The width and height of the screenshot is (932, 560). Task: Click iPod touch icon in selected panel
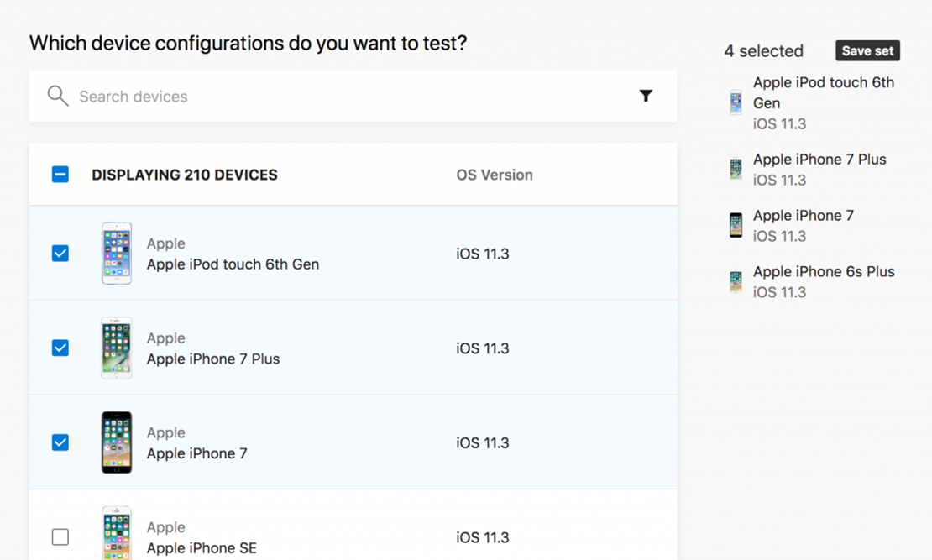click(x=736, y=102)
